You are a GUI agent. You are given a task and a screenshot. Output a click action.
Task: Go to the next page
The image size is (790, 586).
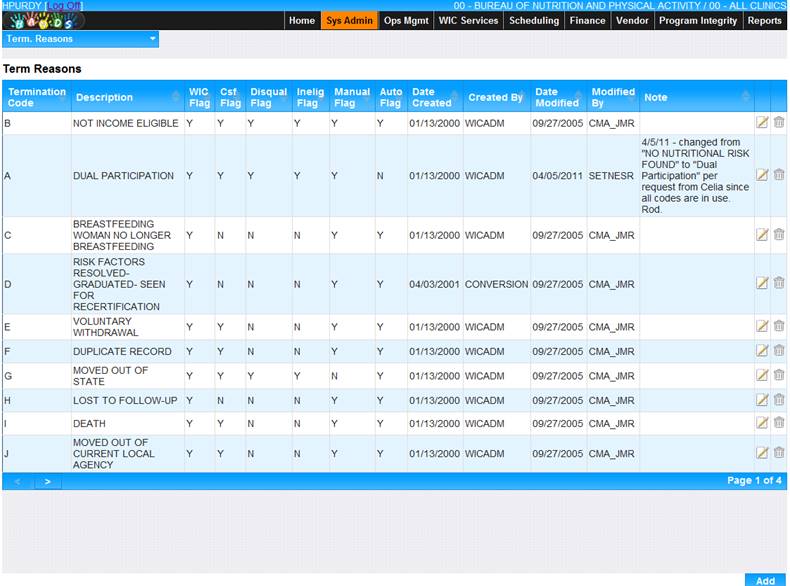pyautogui.click(x=47, y=482)
